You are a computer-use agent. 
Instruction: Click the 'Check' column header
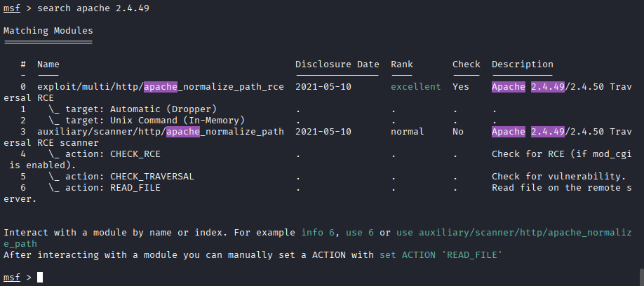(x=466, y=64)
